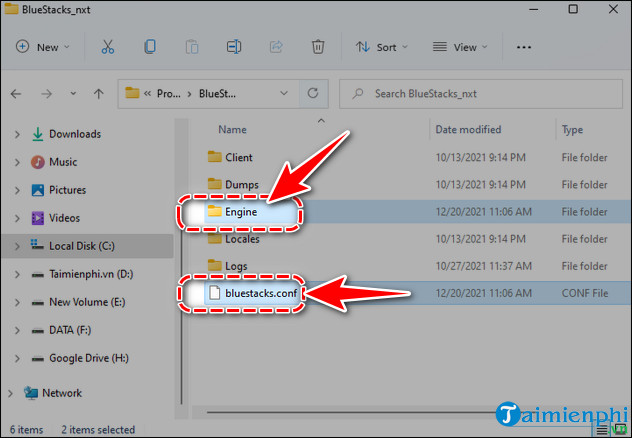Select the Logs folder
The height and width of the screenshot is (438, 632).
pos(236,266)
